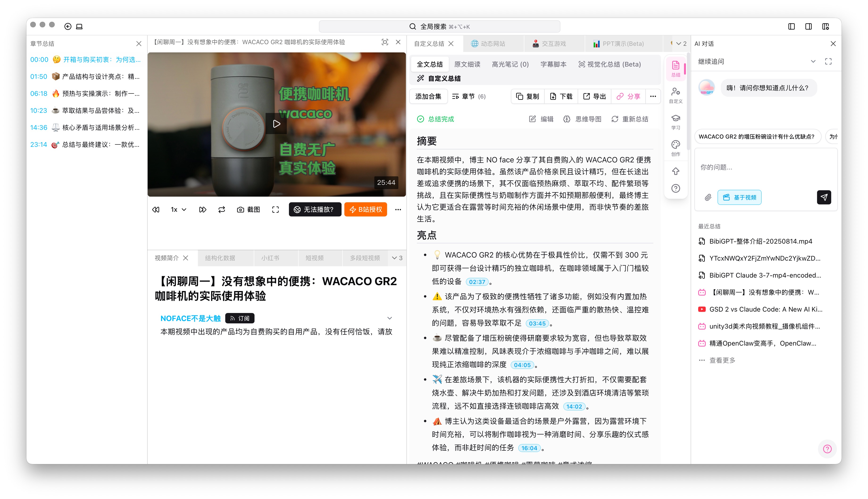The width and height of the screenshot is (868, 499).
Task: Click the orange B站授权 button
Action: click(x=365, y=209)
